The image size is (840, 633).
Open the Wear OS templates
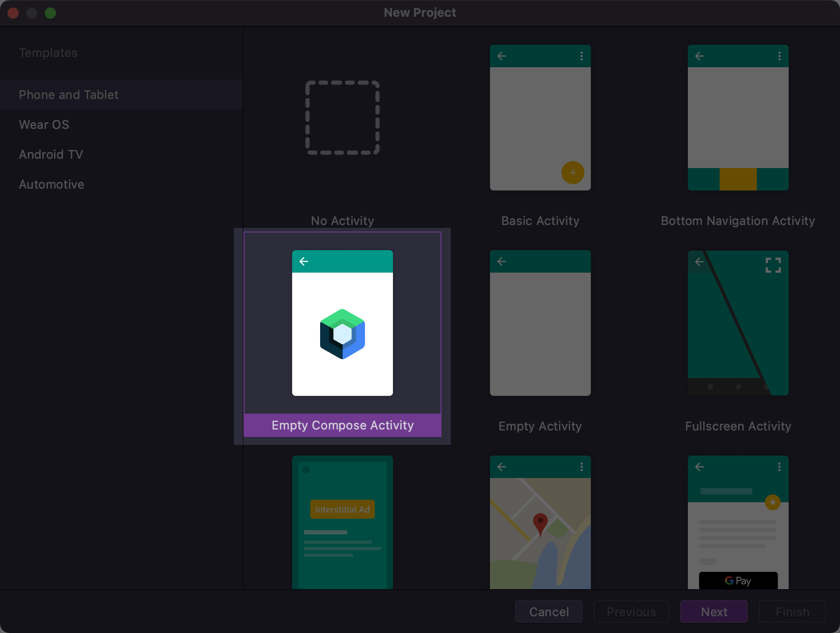click(121, 125)
